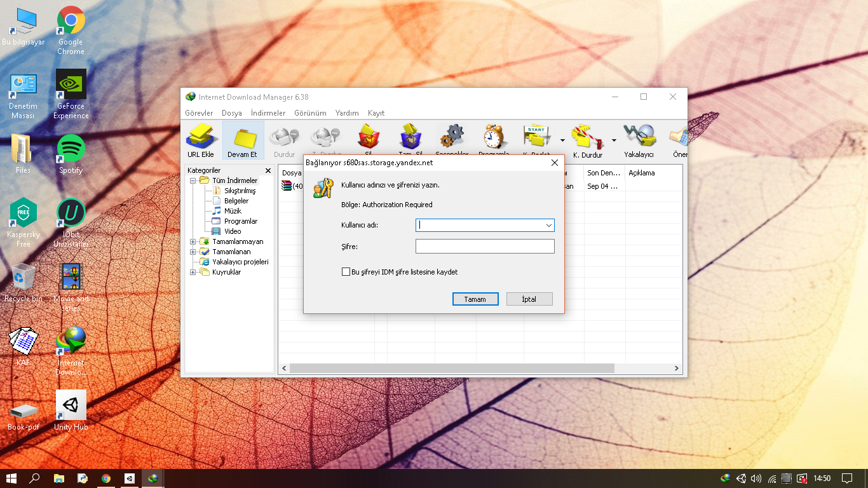The height and width of the screenshot is (488, 868).
Task: Check Bu şifreyi IDM şifre listesine kaydet
Action: (x=346, y=272)
